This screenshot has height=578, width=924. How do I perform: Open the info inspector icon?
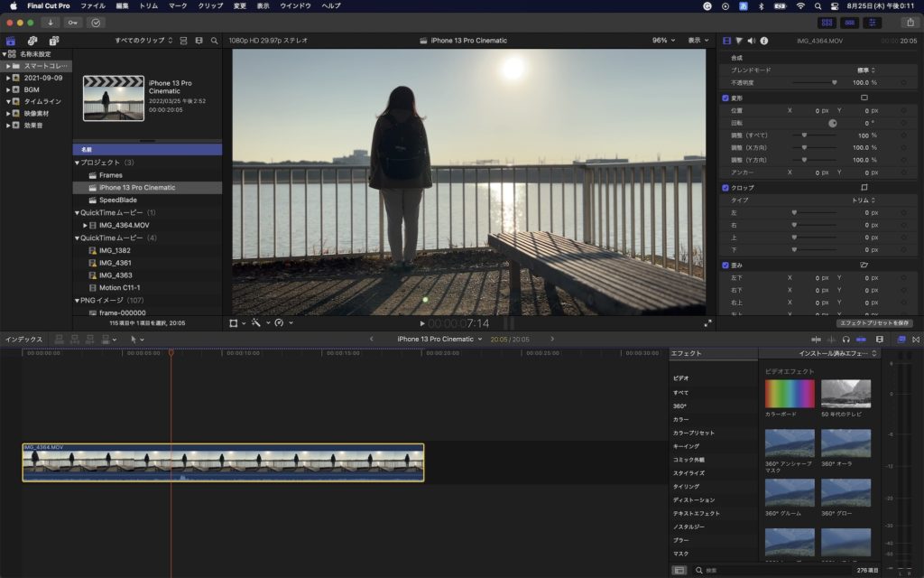764,41
